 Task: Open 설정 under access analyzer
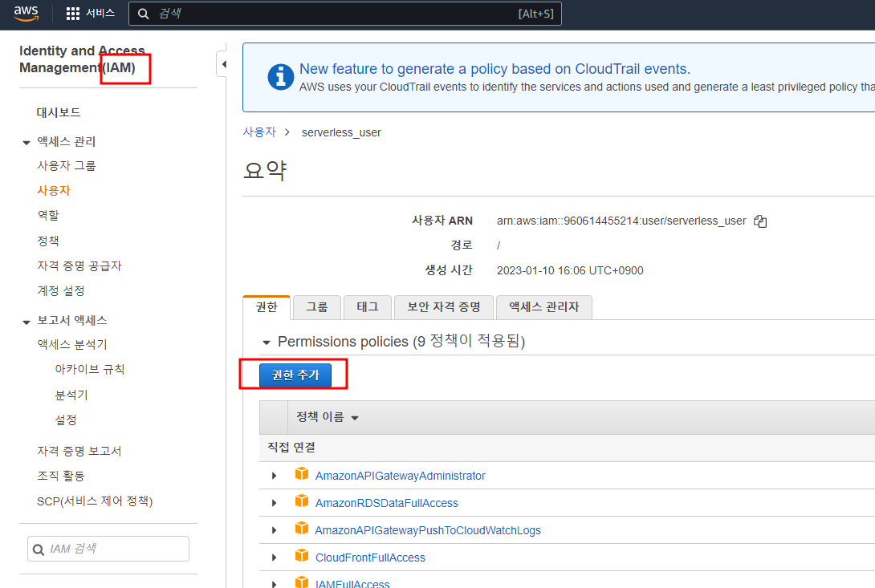[66, 420]
